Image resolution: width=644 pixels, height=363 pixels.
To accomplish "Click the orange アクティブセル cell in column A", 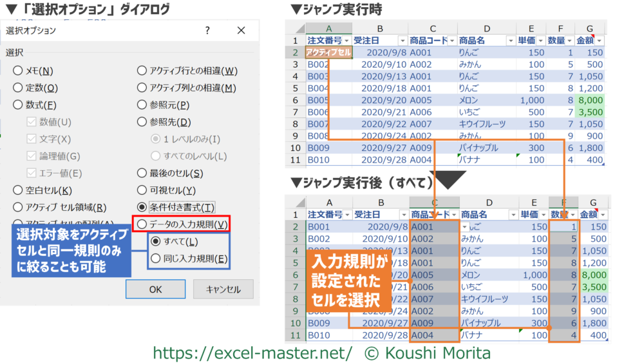I will coord(328,52).
